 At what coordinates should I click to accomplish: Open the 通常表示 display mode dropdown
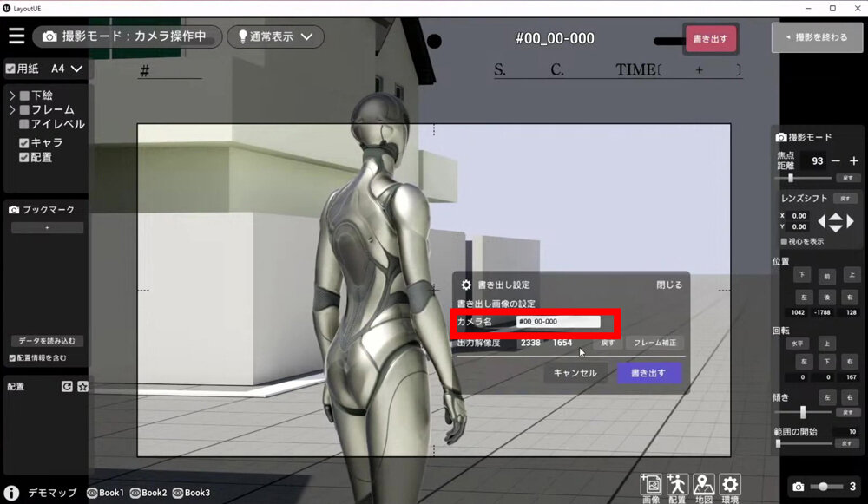[274, 37]
